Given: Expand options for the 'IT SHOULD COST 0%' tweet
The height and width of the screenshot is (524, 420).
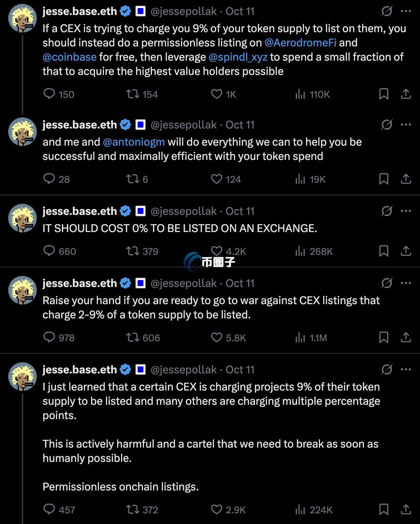Looking at the screenshot, I should [406, 211].
